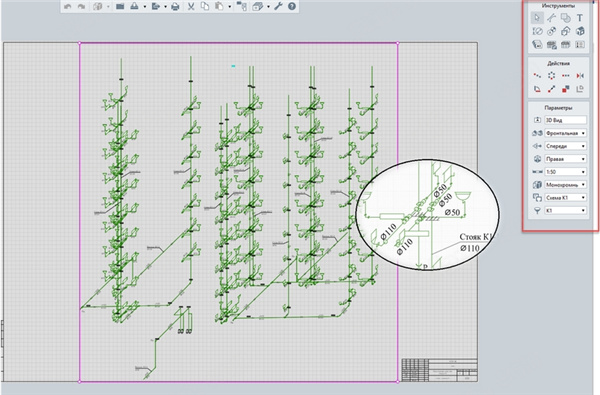Open the dropdown arrow next to export icon
Viewport: 600px width, 395px height.
tap(165, 7)
